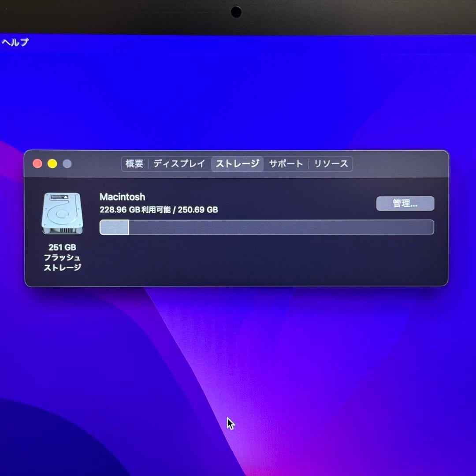
Task: Open the リソース tab
Action: coord(331,164)
